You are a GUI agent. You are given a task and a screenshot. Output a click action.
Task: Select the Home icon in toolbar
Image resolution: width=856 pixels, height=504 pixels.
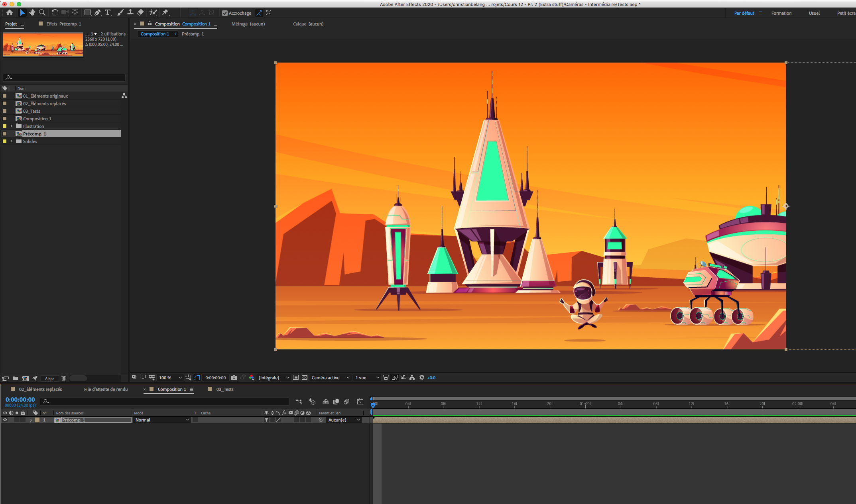(x=10, y=13)
